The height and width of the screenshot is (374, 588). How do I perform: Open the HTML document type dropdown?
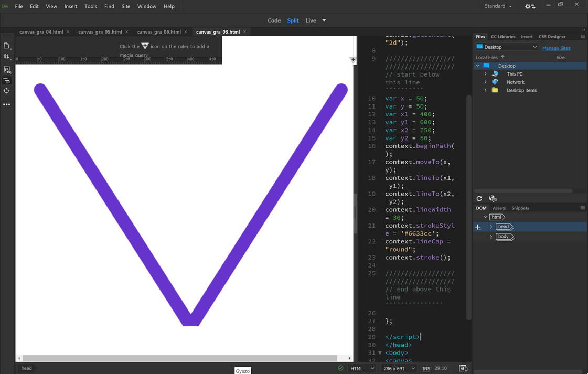[362, 368]
